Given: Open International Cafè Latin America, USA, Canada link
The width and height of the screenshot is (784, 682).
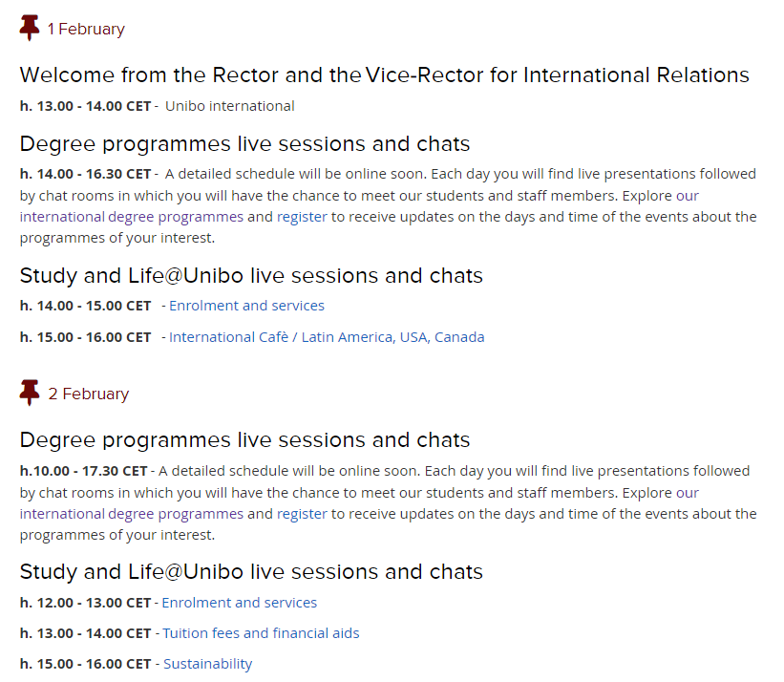Looking at the screenshot, I should [327, 337].
